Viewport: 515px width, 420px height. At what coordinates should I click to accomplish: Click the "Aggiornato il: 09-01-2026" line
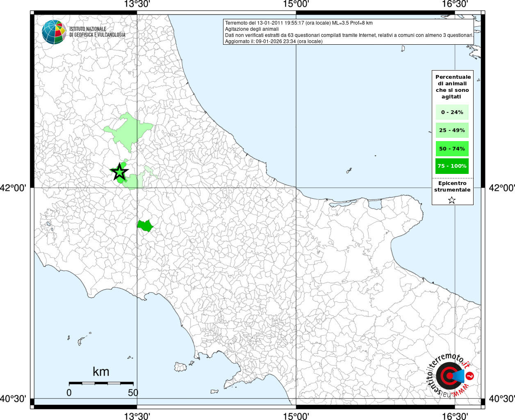[x=274, y=41]
